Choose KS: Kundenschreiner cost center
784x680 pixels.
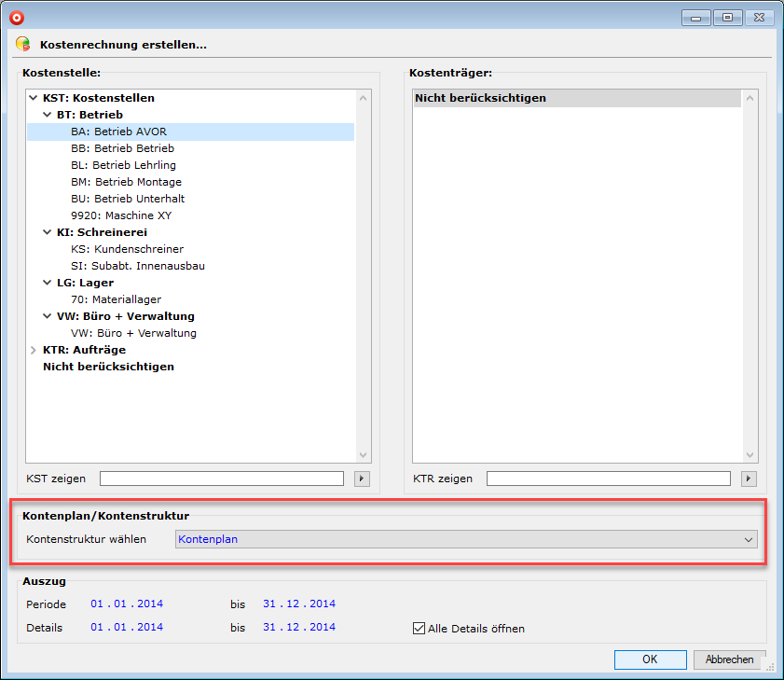pyautogui.click(x=127, y=249)
